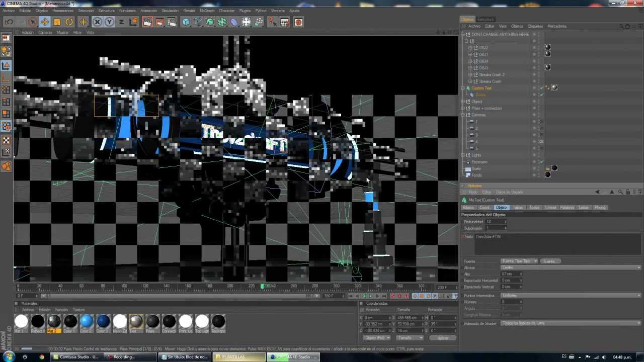
Task: Click the Fuente... button
Action: pyautogui.click(x=550, y=261)
